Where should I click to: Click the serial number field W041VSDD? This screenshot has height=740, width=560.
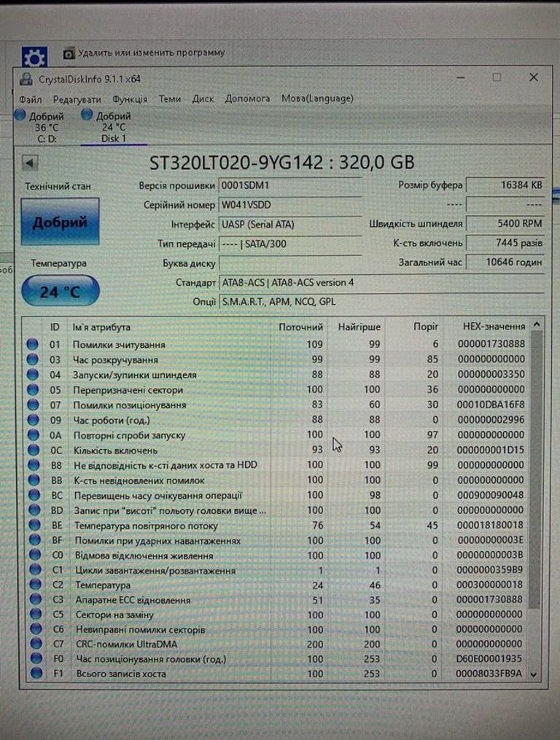(290, 206)
